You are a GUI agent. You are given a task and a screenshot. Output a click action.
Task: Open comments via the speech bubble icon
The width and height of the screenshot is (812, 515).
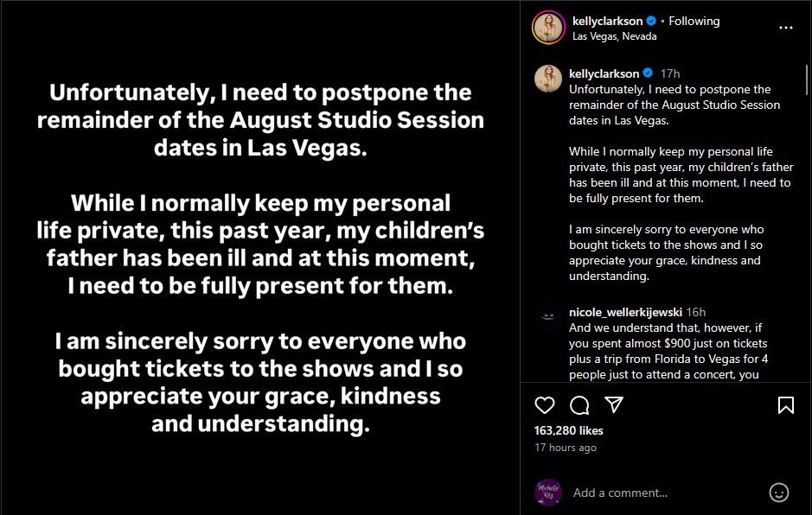(579, 404)
